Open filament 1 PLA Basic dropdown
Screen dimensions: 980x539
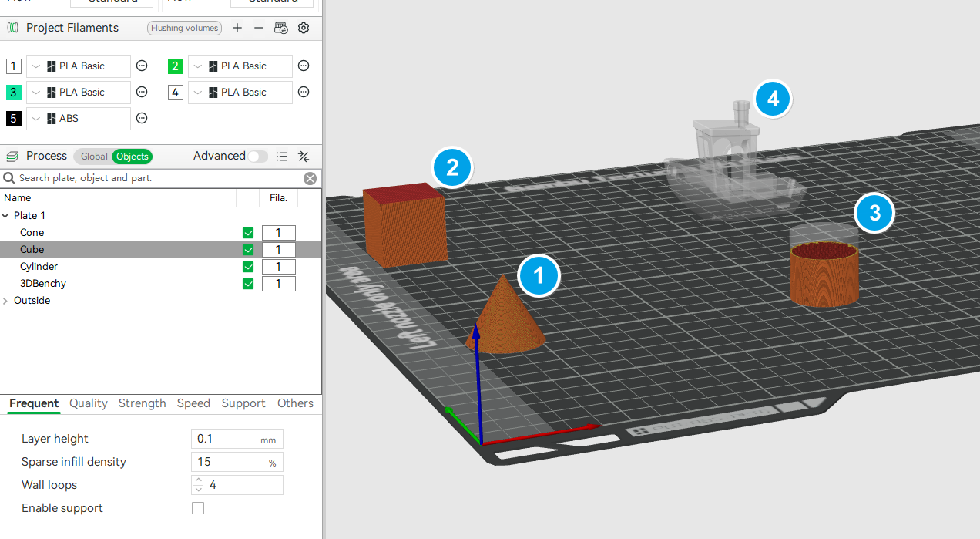tap(79, 66)
